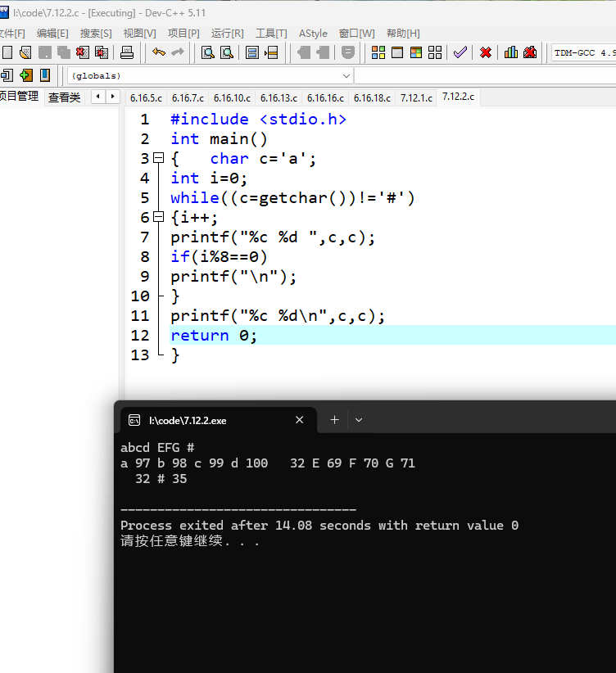Click the Redo toolbar arrow
Viewport: 616px width, 673px height.
(178, 52)
